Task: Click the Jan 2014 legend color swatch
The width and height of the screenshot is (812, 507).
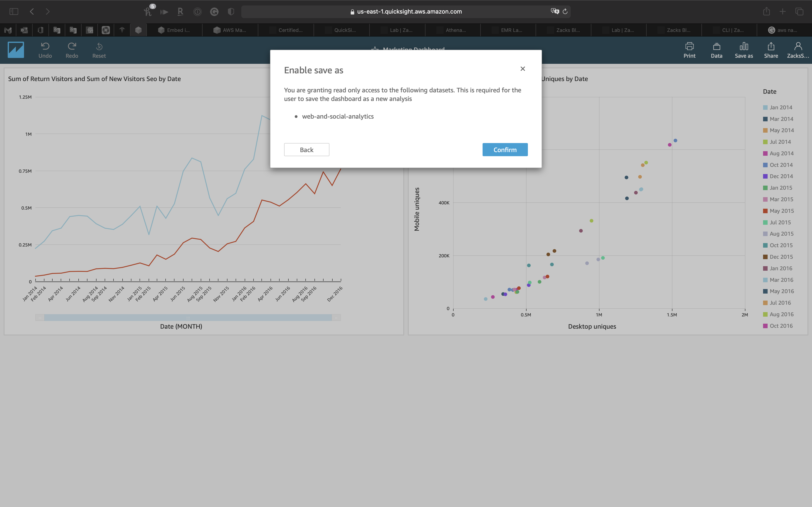Action: [x=765, y=108]
